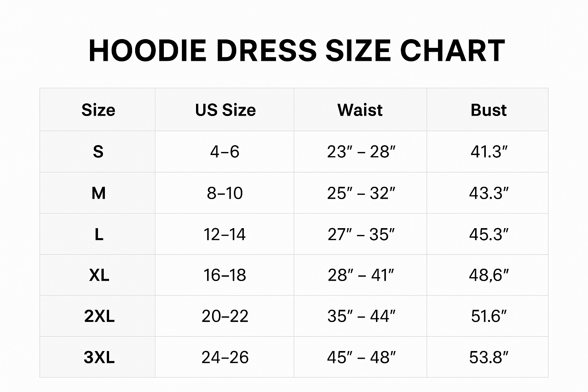Screen dimensions: 588x392
Task: Select the 2XL size row label
Action: (x=99, y=316)
